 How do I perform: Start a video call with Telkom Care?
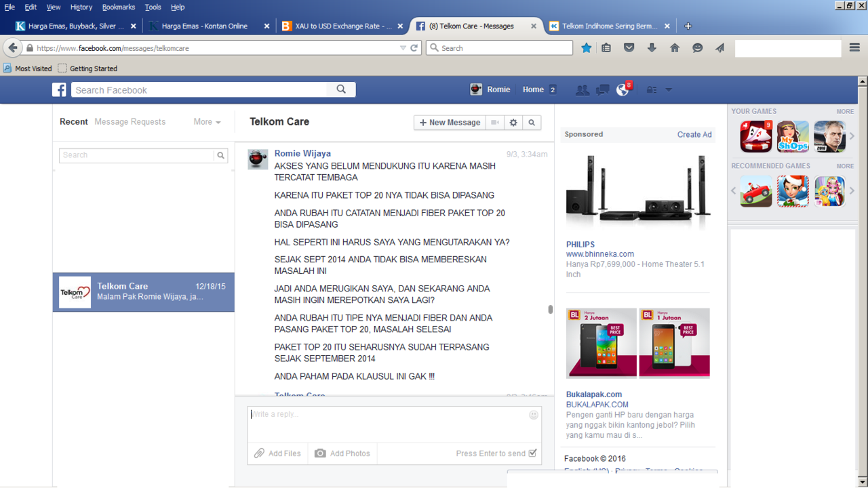click(x=495, y=123)
